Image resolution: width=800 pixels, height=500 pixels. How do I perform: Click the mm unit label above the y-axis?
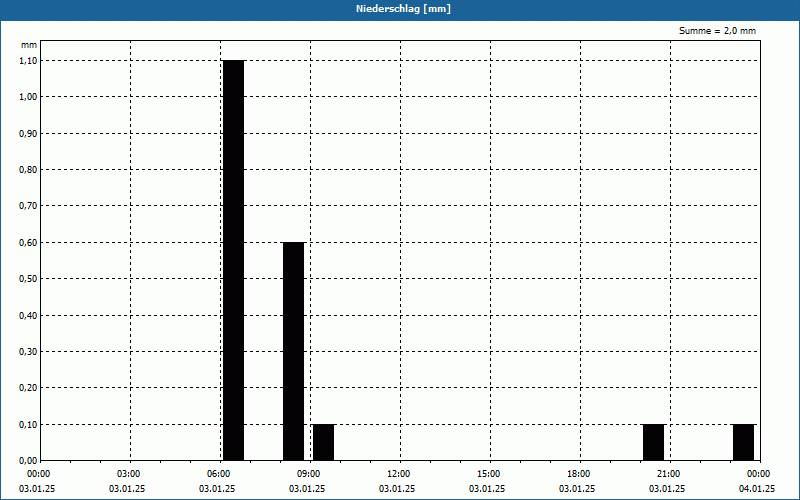pyautogui.click(x=29, y=45)
